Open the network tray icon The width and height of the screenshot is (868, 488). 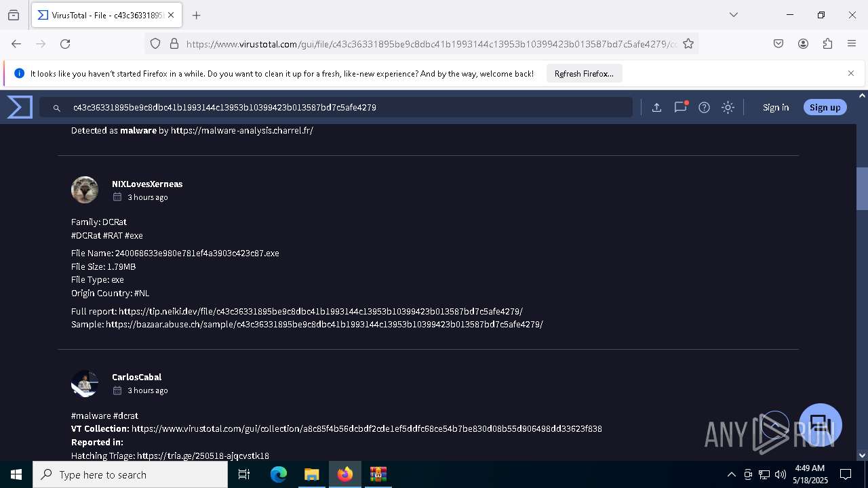(764, 474)
